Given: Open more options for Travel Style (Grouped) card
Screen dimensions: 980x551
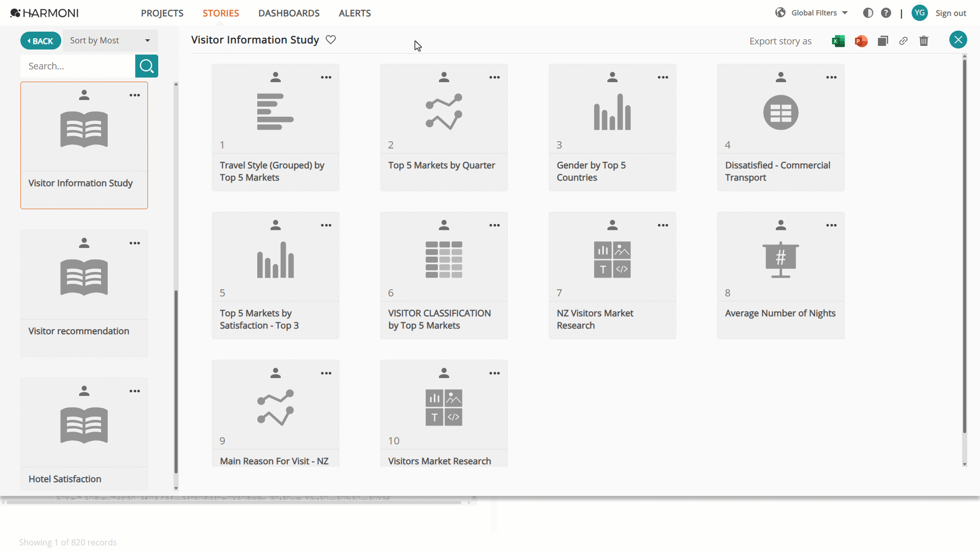Looking at the screenshot, I should click(x=326, y=78).
